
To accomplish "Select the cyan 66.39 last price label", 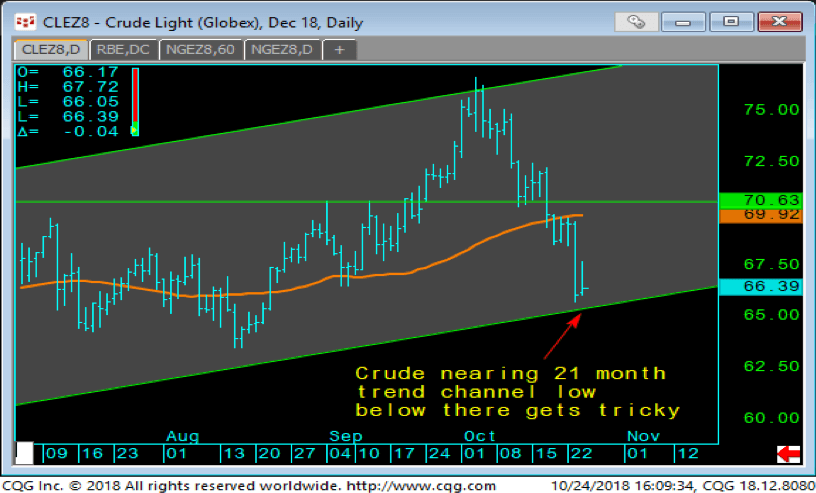I will pyautogui.click(x=759, y=287).
